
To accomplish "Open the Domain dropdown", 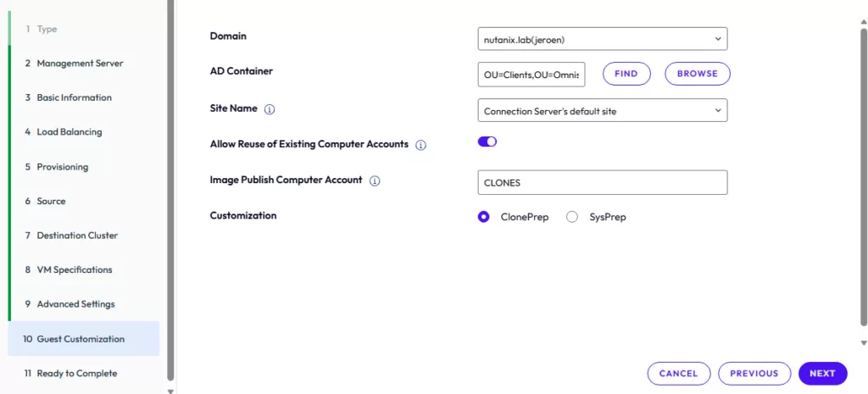I will click(602, 39).
